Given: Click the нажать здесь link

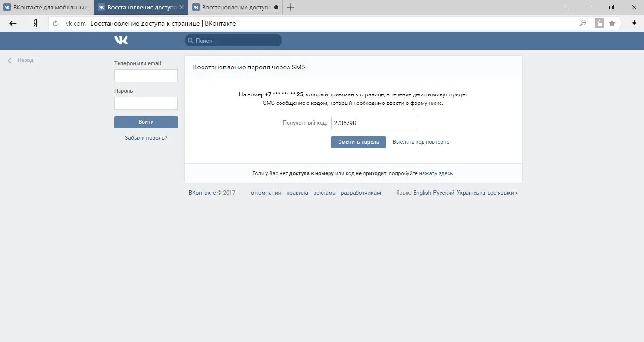Looking at the screenshot, I should tap(436, 173).
